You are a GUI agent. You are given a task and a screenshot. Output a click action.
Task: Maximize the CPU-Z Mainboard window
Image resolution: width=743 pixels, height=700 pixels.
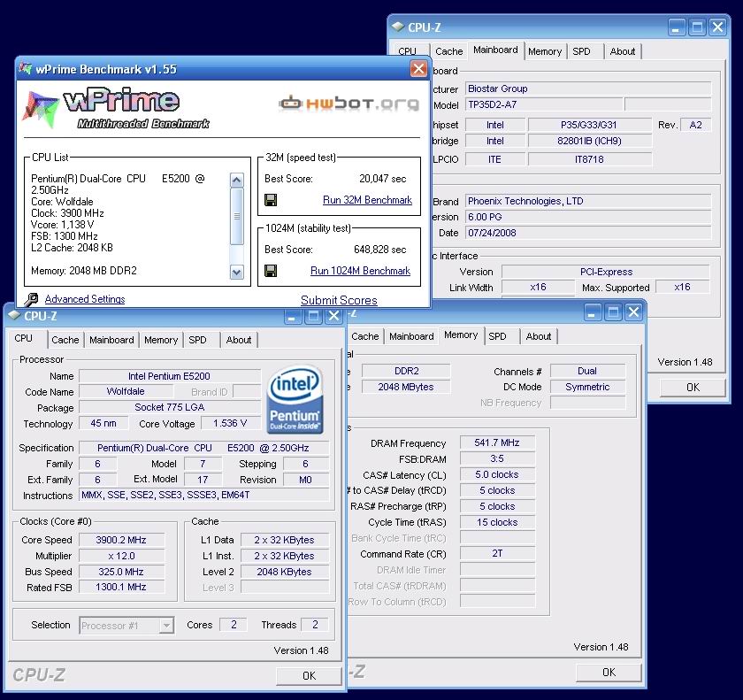(x=697, y=27)
